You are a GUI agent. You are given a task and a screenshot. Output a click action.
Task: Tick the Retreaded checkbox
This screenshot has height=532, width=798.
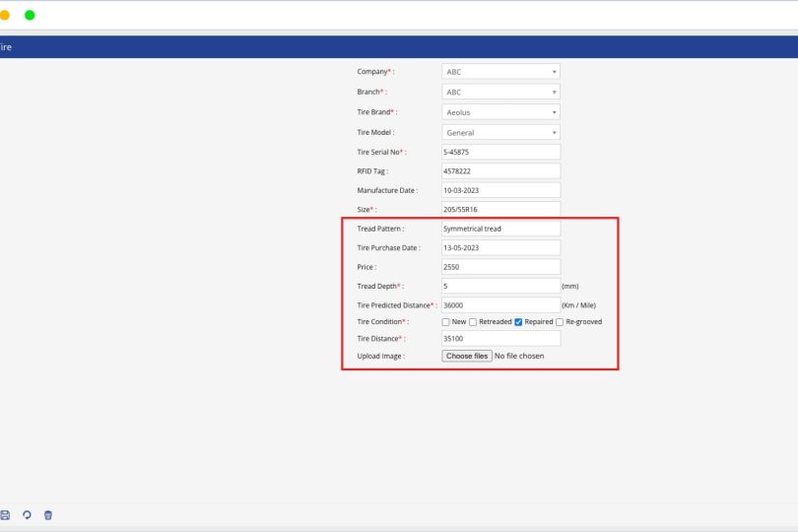[x=473, y=322]
